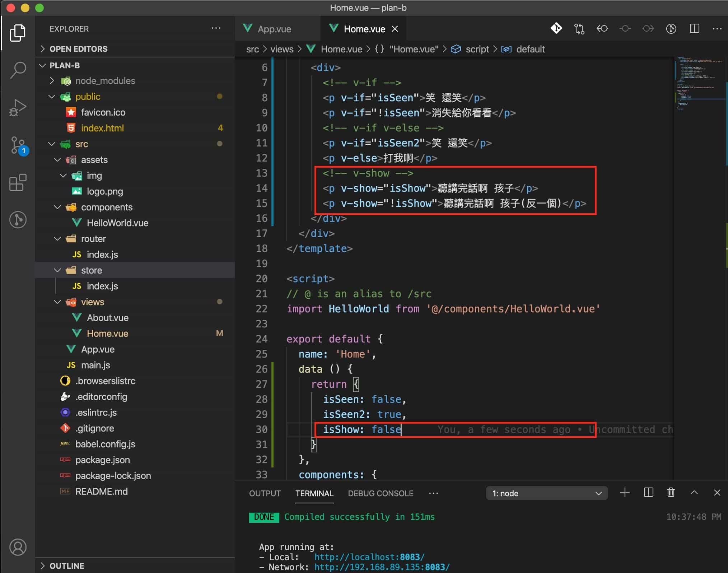Open Source Control view with badge

pos(18,145)
